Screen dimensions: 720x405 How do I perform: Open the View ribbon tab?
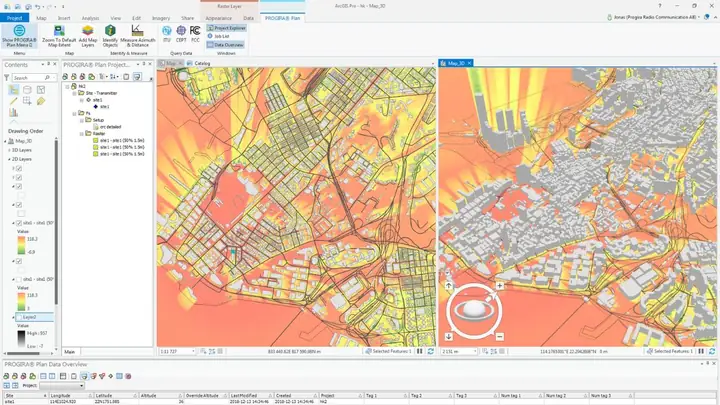tap(116, 18)
